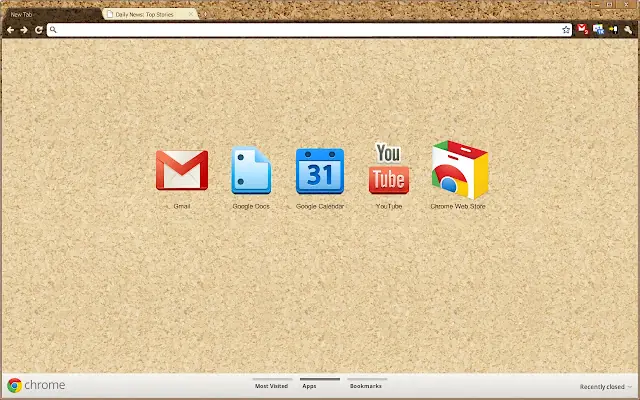Click the yellow arrow extension icon
This screenshot has height=400, width=640.
(x=613, y=29)
